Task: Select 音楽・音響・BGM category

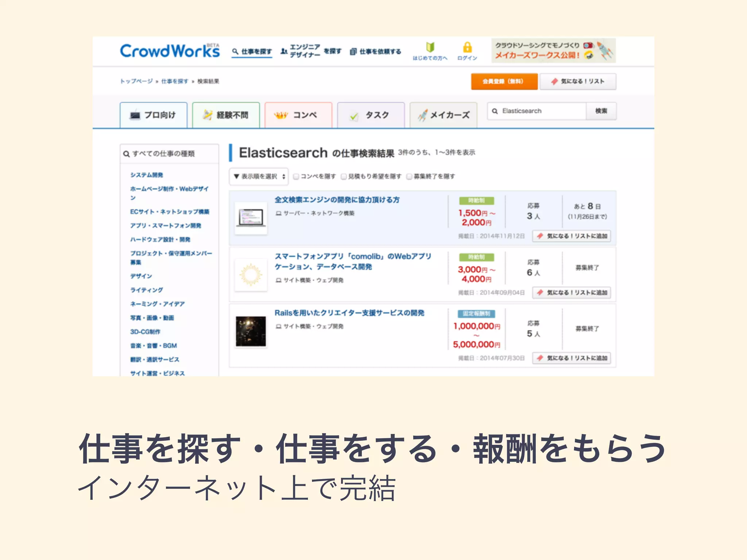Action: pyautogui.click(x=154, y=346)
